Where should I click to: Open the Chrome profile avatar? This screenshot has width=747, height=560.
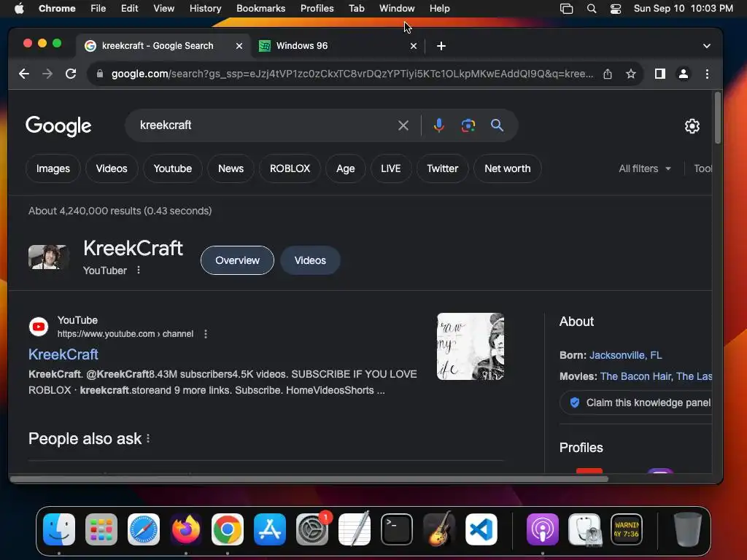(x=683, y=74)
